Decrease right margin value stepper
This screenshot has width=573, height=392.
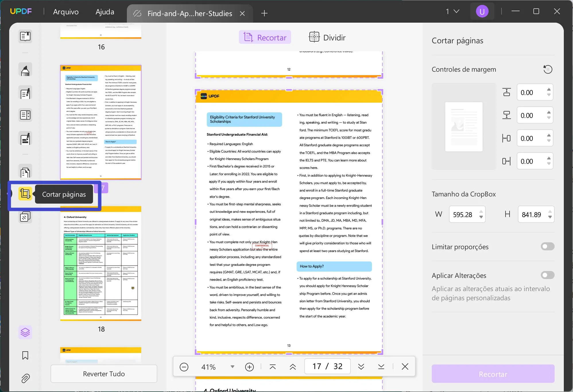pyautogui.click(x=549, y=164)
